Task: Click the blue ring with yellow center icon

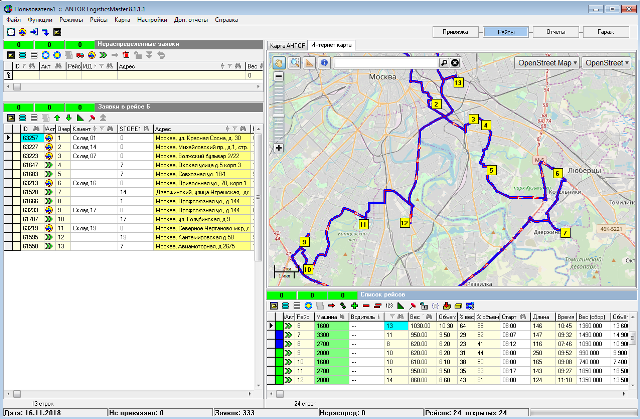Action: point(57,55)
